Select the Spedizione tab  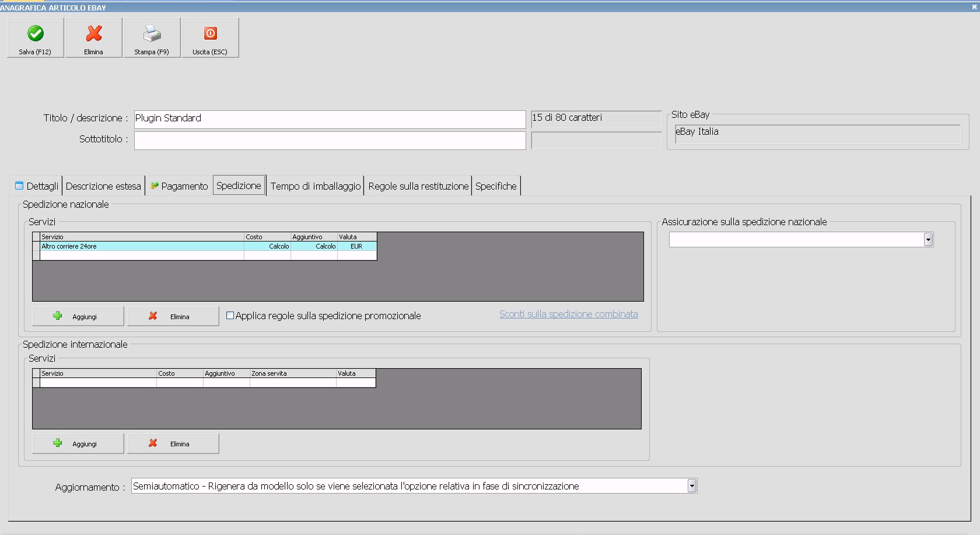point(239,186)
